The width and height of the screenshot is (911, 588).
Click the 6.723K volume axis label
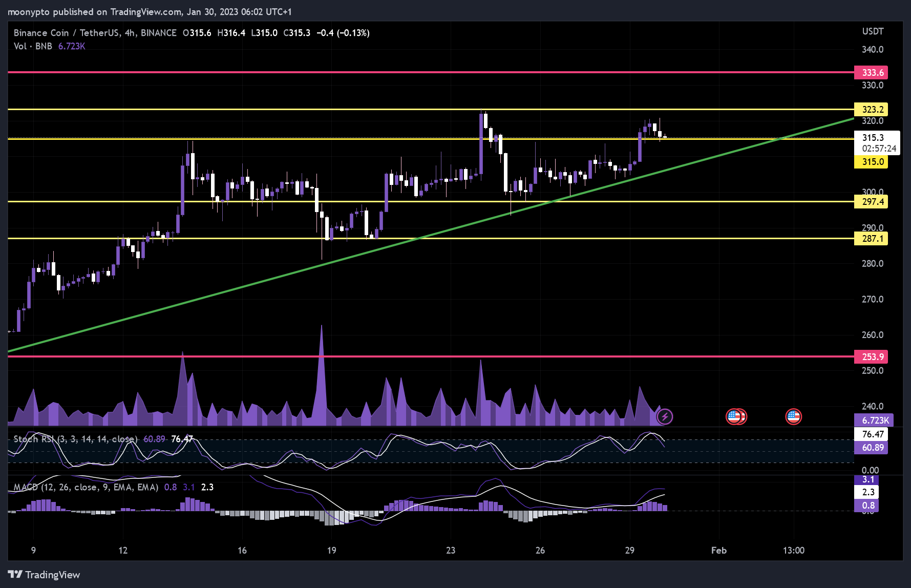(x=875, y=420)
